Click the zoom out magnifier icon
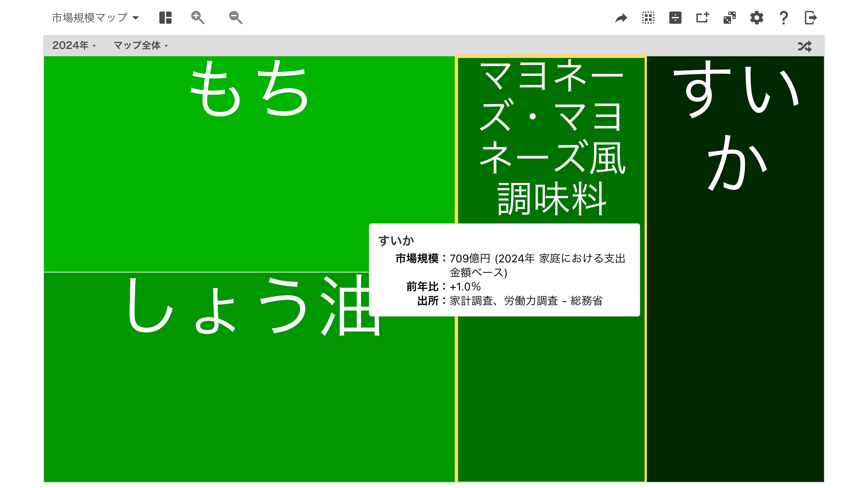 pyautogui.click(x=236, y=18)
